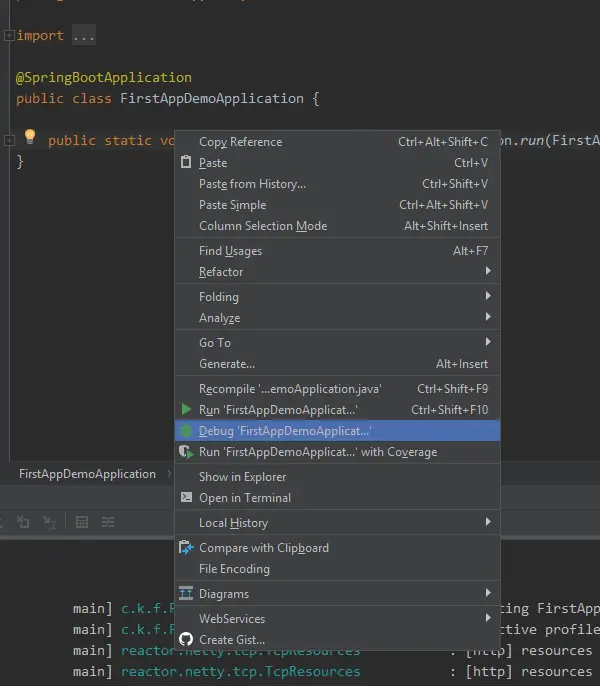Click FirstAppDemoApplication class name in editor

(x=212, y=98)
